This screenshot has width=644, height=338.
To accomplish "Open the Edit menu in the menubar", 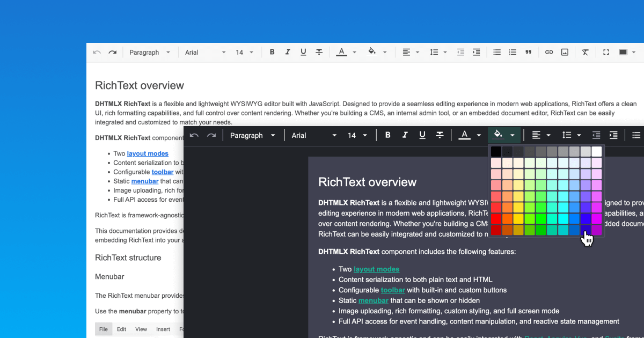I will 121,329.
